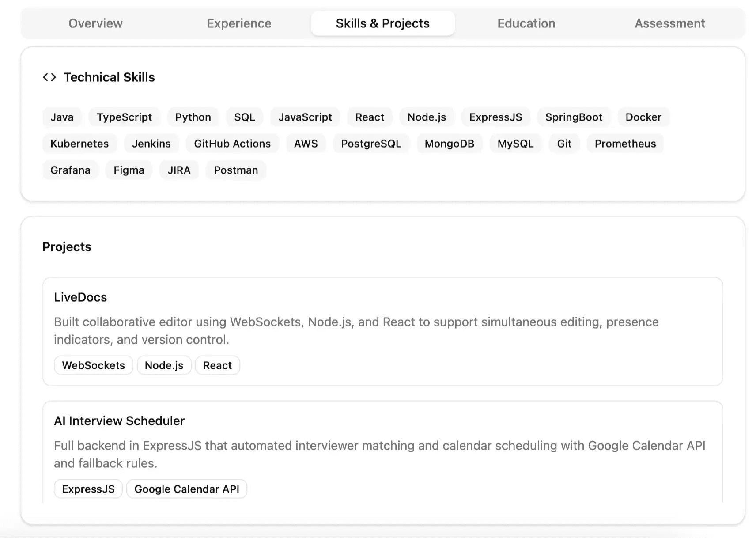756x538 pixels.
Task: Open the Assessment tab
Action: click(669, 23)
